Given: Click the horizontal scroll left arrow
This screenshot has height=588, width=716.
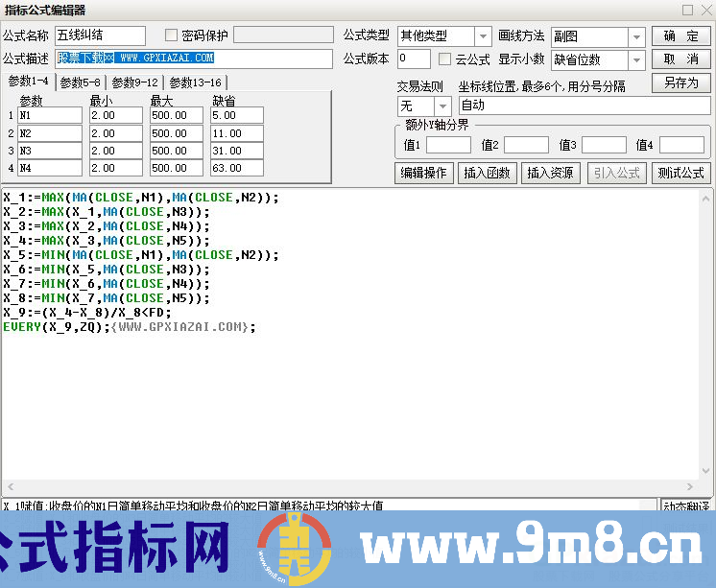Looking at the screenshot, I should click(x=11, y=486).
